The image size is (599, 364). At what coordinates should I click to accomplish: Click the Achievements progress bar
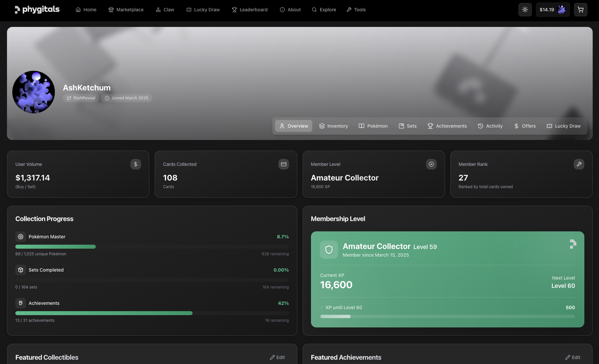pyautogui.click(x=152, y=313)
